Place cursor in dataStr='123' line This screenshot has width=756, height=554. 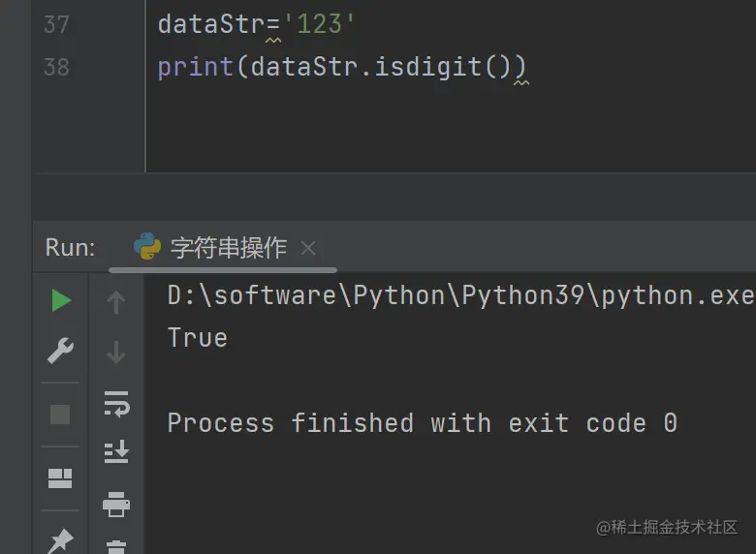257,24
